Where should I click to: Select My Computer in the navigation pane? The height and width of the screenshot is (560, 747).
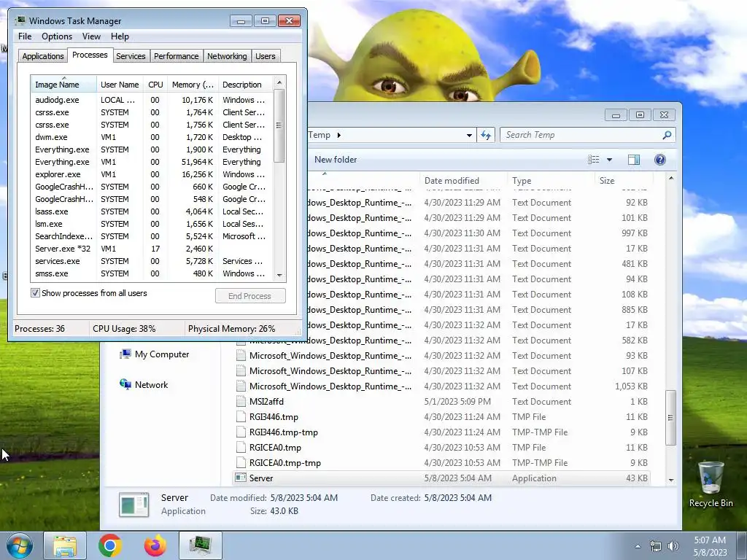(155, 354)
